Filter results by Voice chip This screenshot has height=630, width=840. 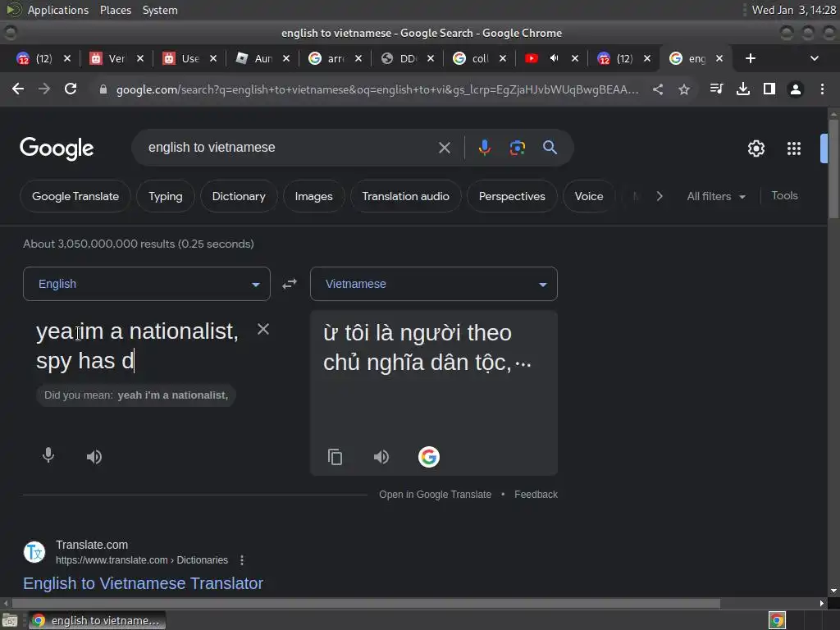coord(589,196)
